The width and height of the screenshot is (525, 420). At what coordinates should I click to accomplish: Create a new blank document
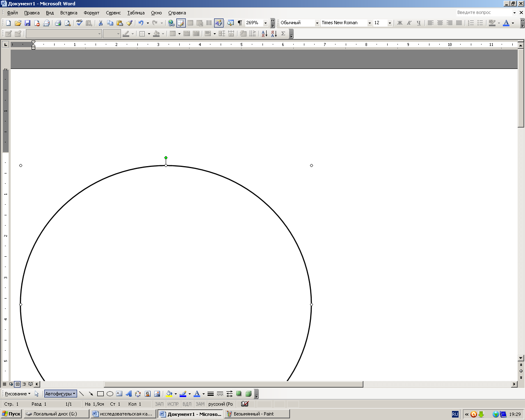click(8, 23)
